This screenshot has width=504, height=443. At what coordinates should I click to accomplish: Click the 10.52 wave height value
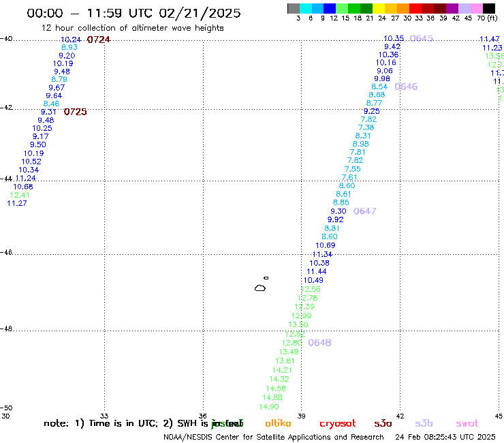[31, 162]
